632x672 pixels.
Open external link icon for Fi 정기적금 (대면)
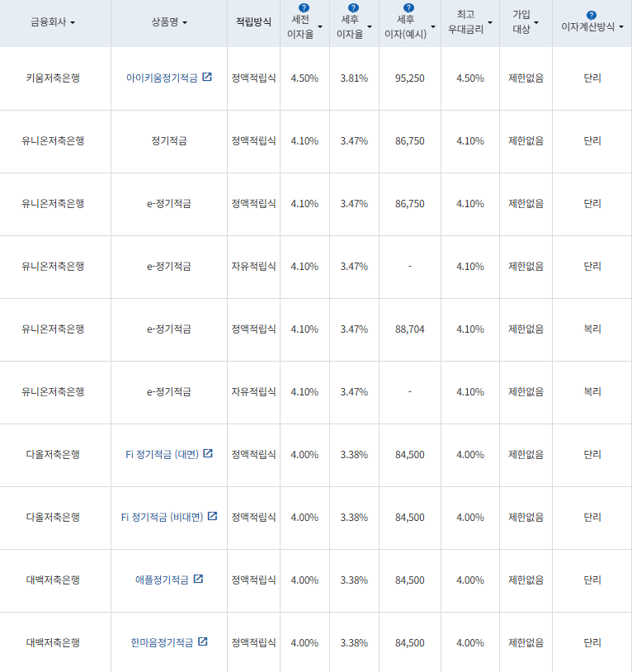208,453
